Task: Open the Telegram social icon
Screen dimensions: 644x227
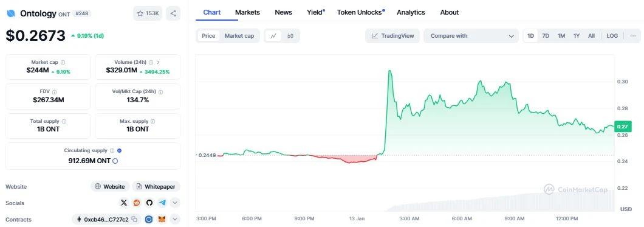Action: pos(162,203)
